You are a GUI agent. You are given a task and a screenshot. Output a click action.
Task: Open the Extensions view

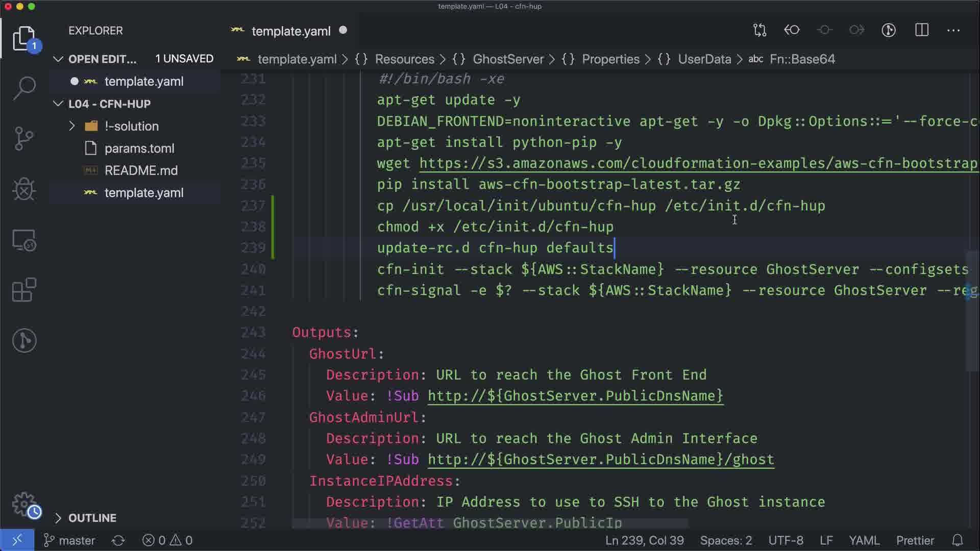(24, 290)
